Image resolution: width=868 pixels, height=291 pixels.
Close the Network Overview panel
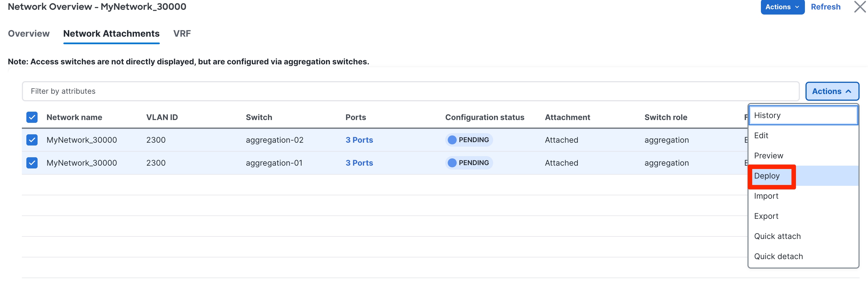tap(860, 7)
